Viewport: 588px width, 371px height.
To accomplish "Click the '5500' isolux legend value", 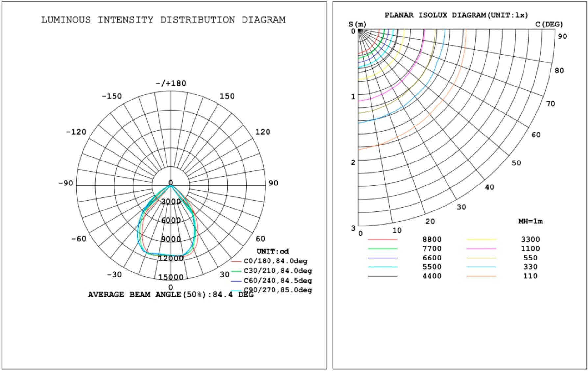I will [432, 267].
